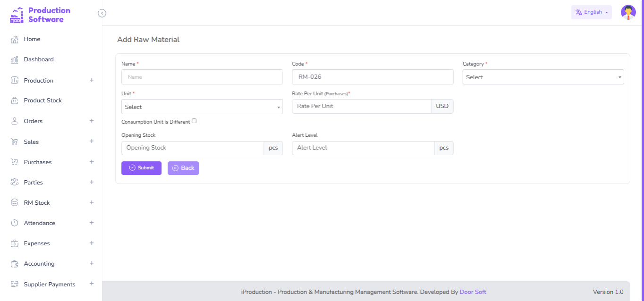Click the Production Software factory logo
This screenshot has width=644, height=301.
pyautogui.click(x=17, y=15)
